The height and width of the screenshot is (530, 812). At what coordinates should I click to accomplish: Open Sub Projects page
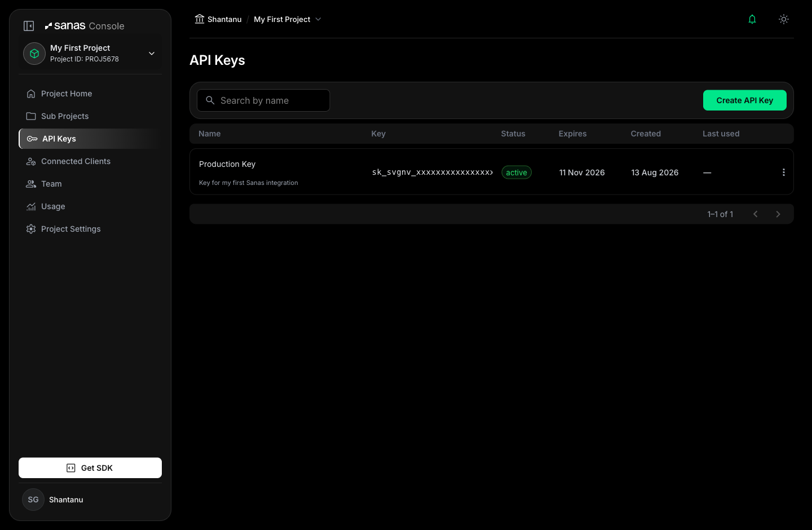pyautogui.click(x=90, y=116)
